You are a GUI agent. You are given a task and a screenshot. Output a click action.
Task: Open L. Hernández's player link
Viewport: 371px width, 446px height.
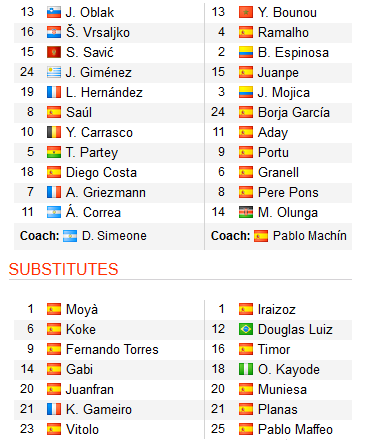[x=104, y=93]
